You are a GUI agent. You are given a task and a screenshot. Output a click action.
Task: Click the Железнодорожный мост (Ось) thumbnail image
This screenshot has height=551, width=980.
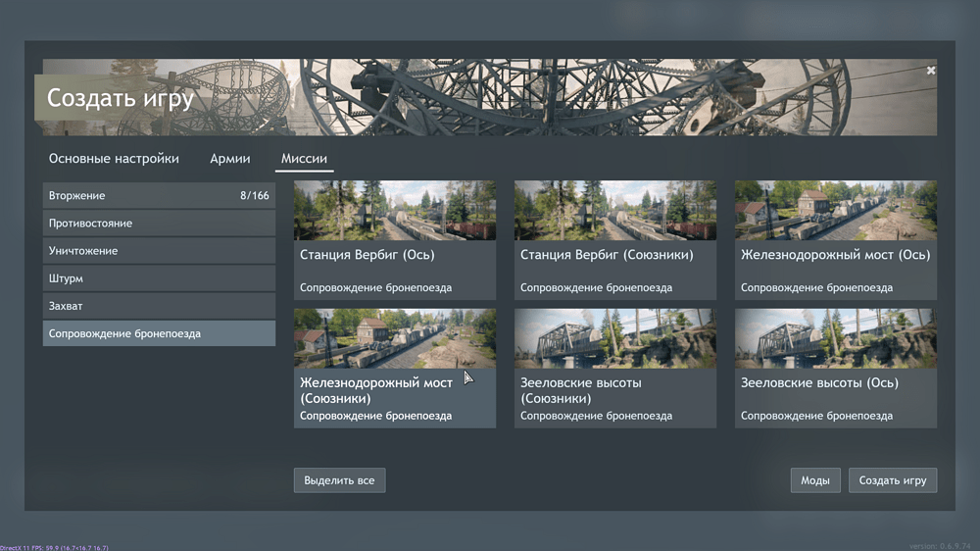(836, 210)
